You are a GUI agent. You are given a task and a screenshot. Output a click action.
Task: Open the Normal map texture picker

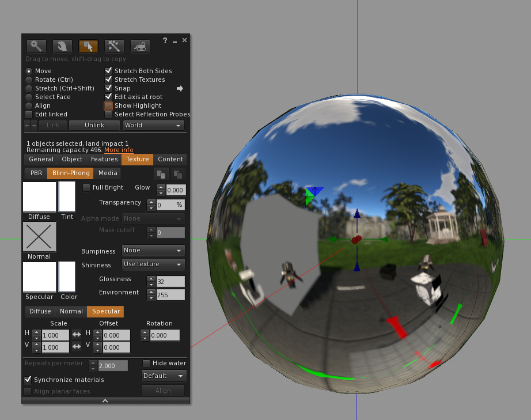(39, 237)
